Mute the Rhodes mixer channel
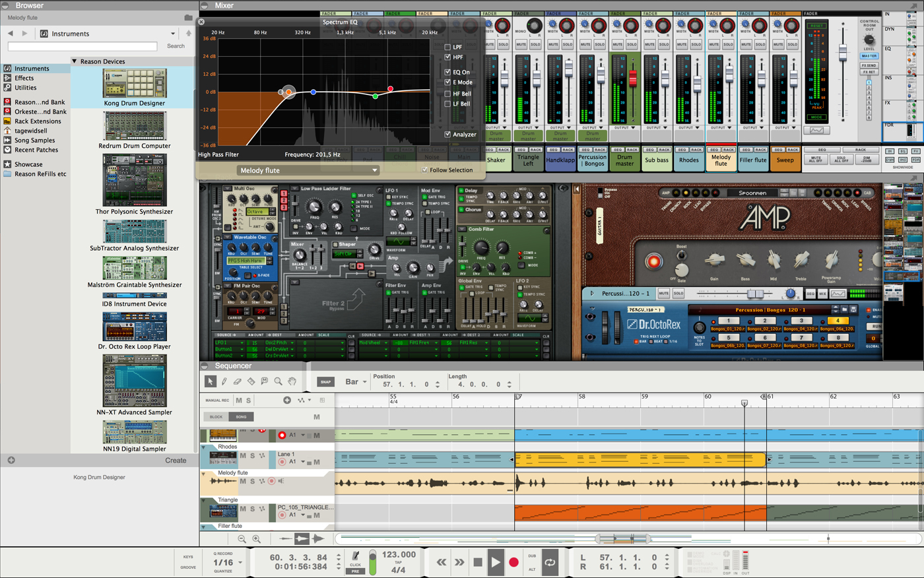Screen dimensions: 924x578 pos(682,44)
